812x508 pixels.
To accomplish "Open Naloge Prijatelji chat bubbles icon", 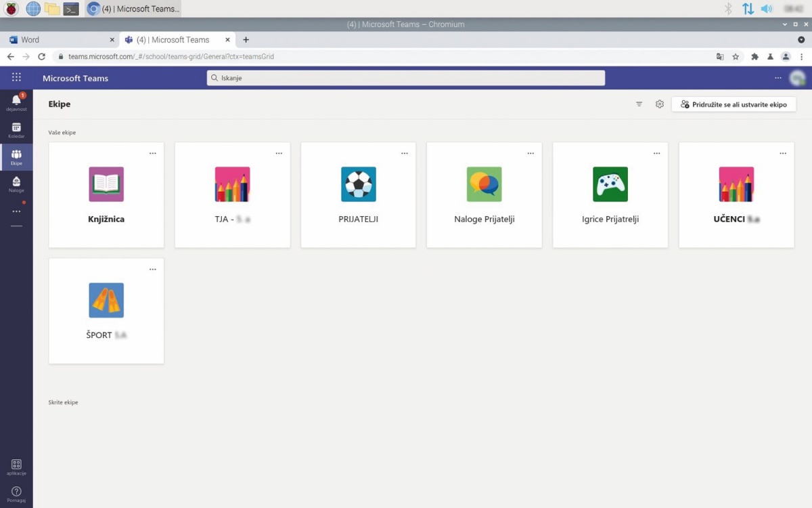I will tap(484, 184).
